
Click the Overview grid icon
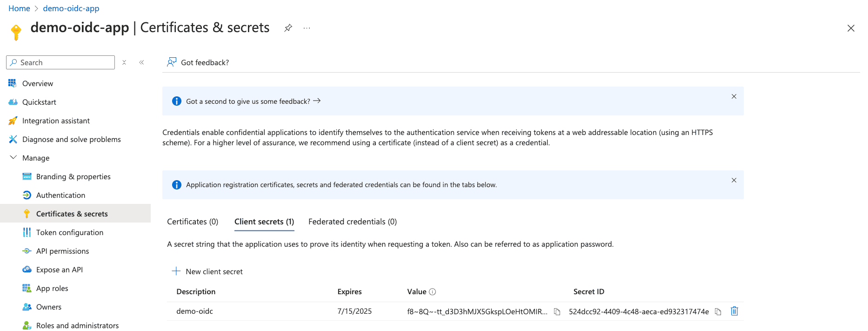[13, 83]
